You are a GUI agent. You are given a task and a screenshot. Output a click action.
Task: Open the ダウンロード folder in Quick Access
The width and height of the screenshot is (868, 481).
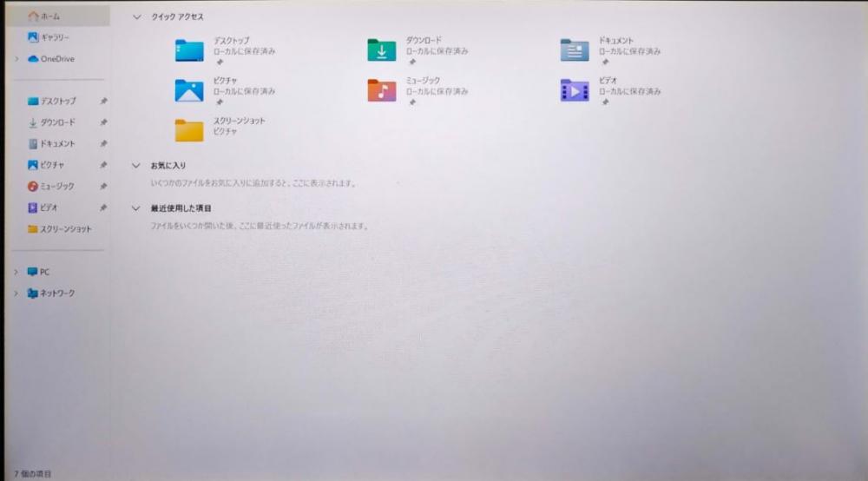click(x=381, y=50)
